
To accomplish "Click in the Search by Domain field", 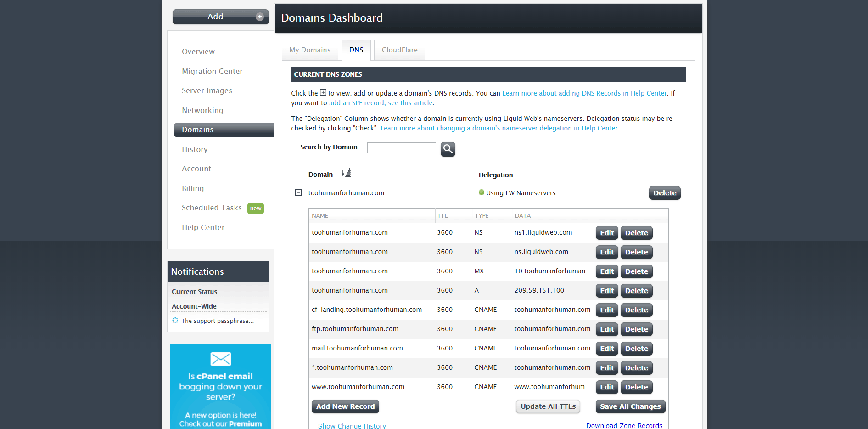I will [401, 147].
